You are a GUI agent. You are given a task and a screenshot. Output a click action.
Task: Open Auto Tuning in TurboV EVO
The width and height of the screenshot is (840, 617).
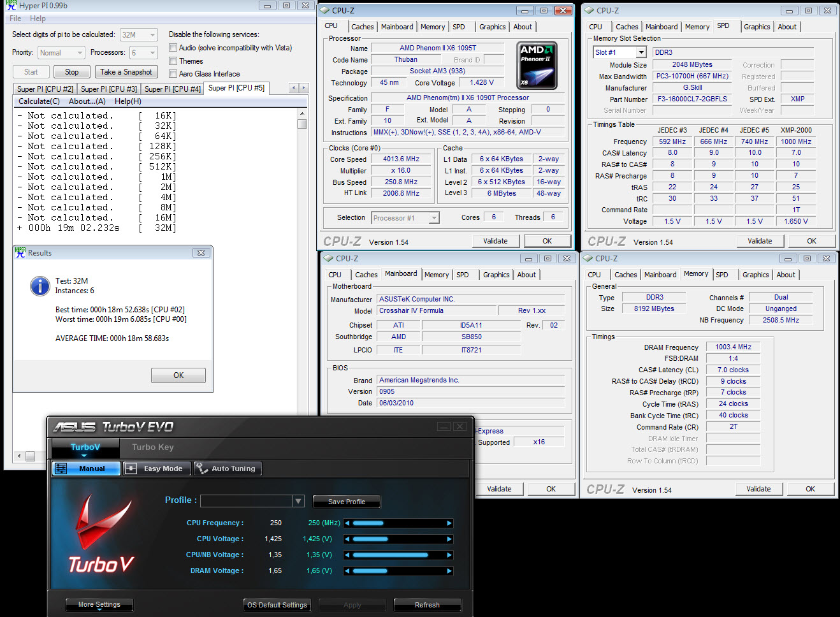pos(228,468)
